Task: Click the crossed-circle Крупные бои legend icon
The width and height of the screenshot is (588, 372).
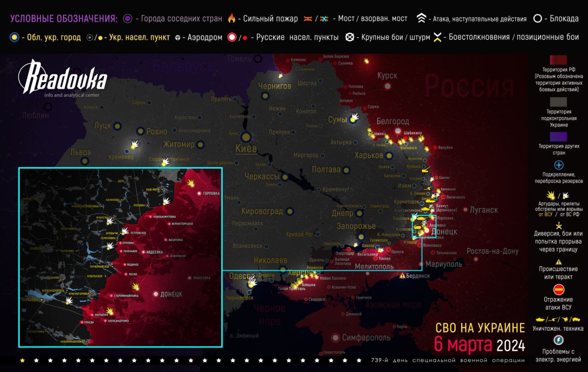Action: pos(350,38)
